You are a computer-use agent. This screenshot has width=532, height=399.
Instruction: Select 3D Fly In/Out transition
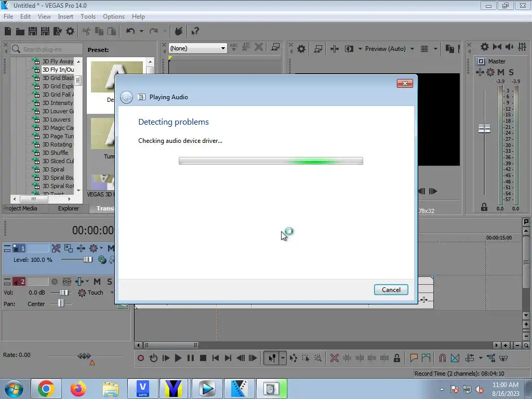click(58, 70)
